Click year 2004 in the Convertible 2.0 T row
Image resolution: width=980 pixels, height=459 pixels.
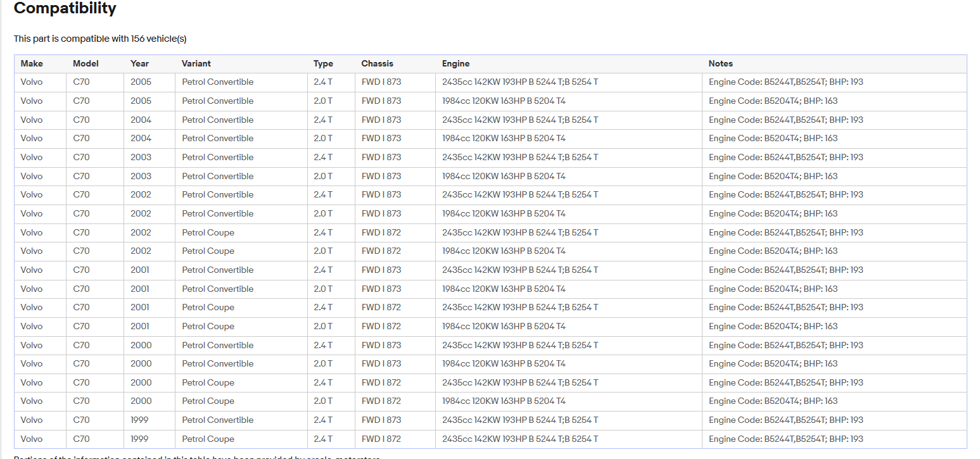[x=141, y=138]
